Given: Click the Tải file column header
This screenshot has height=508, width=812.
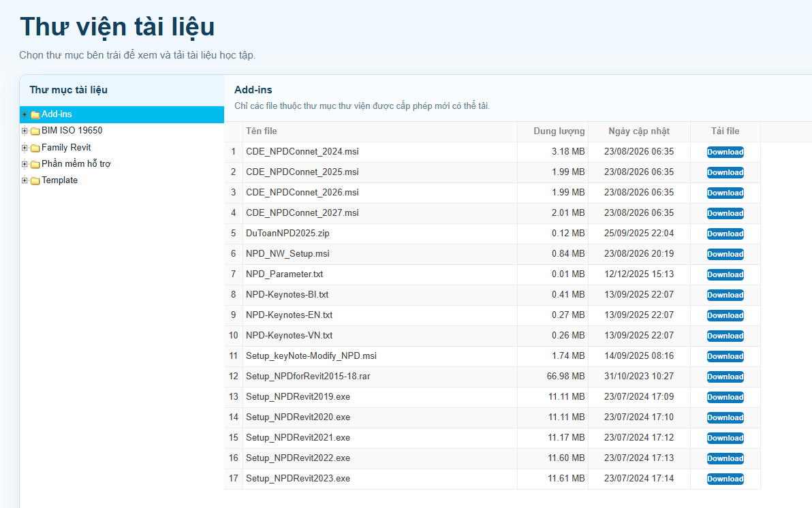Looking at the screenshot, I should (x=725, y=131).
